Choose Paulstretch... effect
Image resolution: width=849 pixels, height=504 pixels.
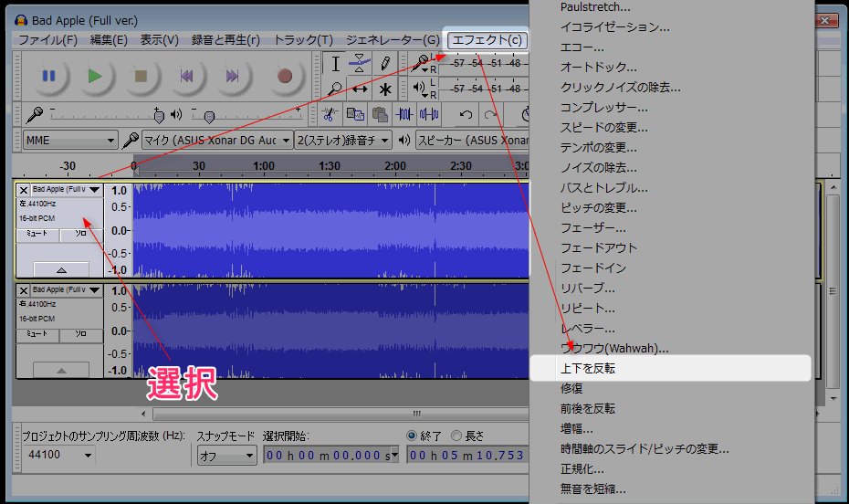pyautogui.click(x=595, y=7)
